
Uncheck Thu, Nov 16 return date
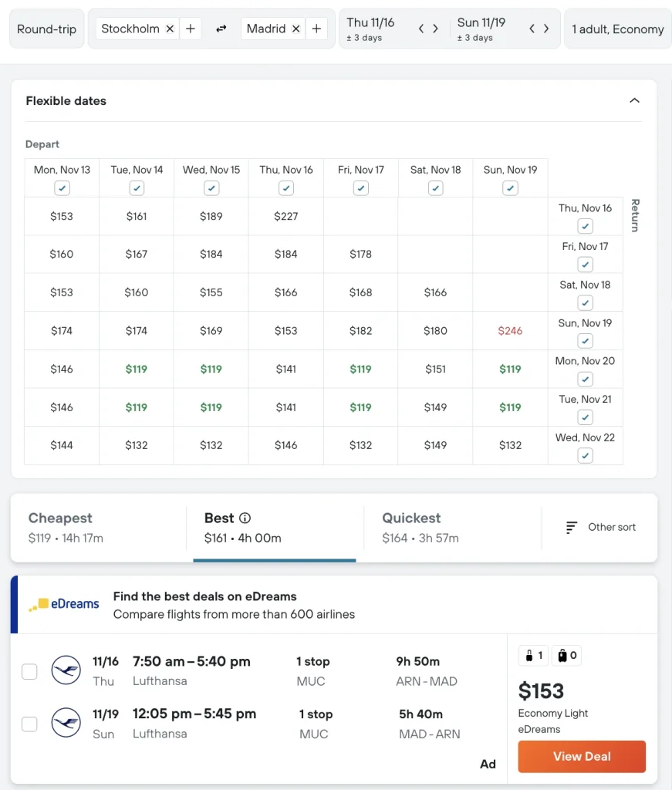pyautogui.click(x=586, y=226)
